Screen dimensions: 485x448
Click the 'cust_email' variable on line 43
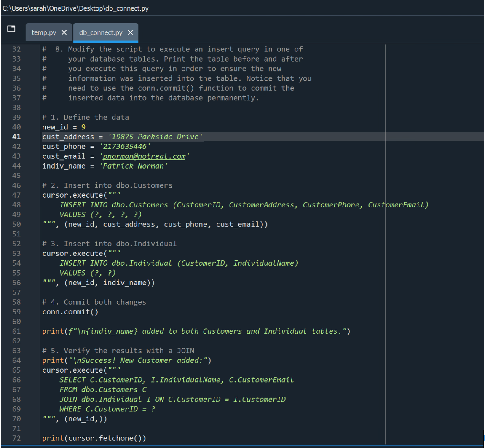pyautogui.click(x=64, y=156)
